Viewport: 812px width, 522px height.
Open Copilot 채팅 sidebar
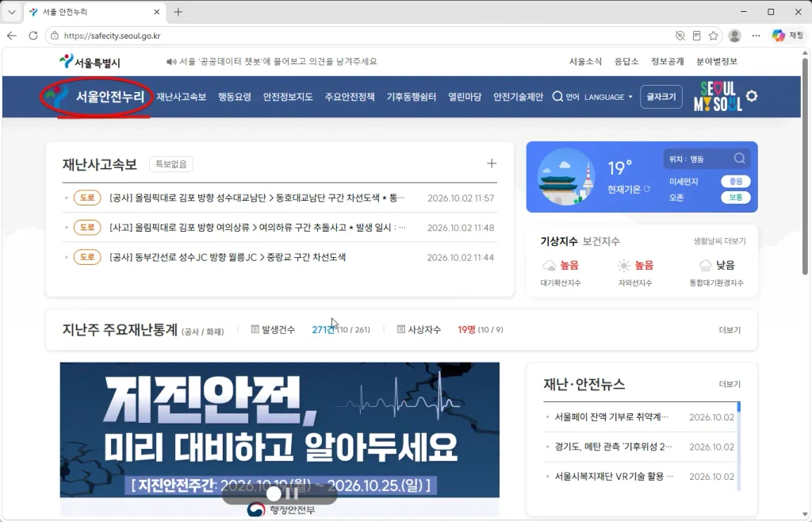pyautogui.click(x=787, y=36)
